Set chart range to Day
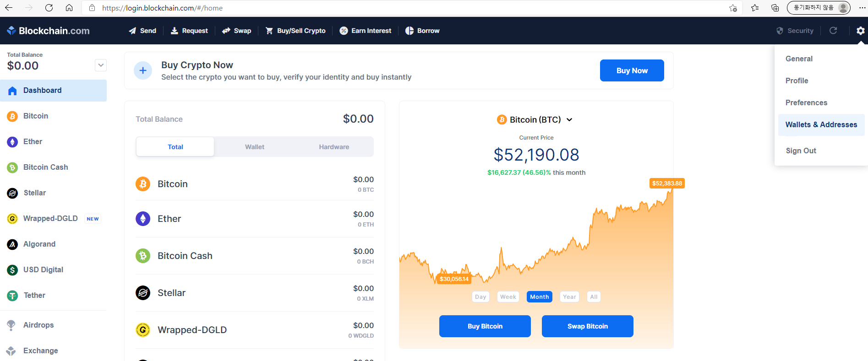This screenshot has width=868, height=361. (x=480, y=296)
